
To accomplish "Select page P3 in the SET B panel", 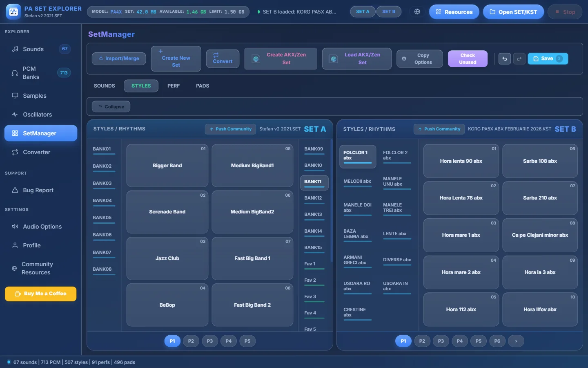I will [441, 341].
